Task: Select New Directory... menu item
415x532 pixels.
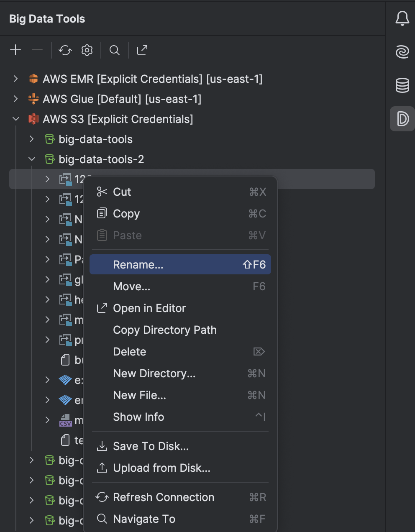Action: pyautogui.click(x=180, y=373)
